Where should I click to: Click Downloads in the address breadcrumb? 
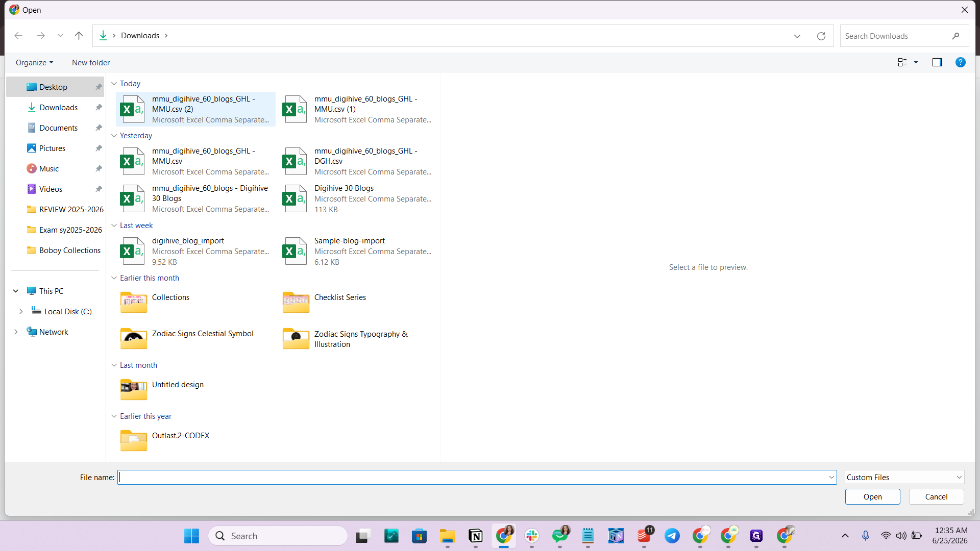140,36
